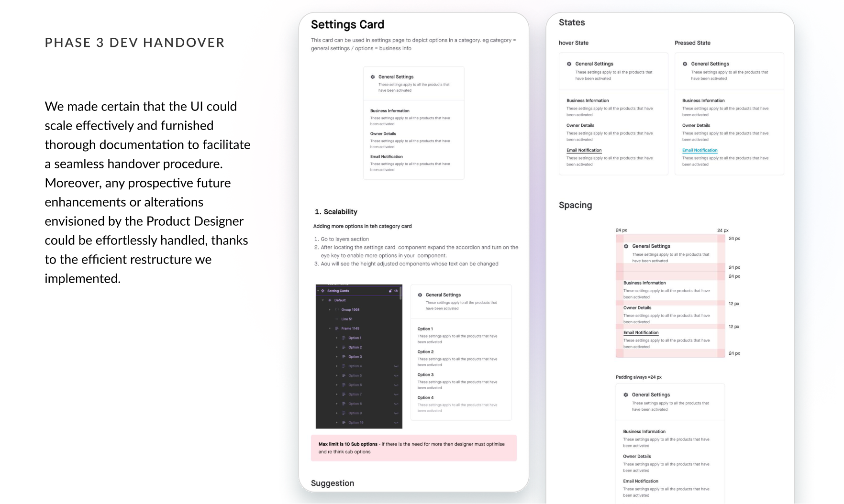Click the auto-layout icon beside Option 2 layer

pos(344,347)
